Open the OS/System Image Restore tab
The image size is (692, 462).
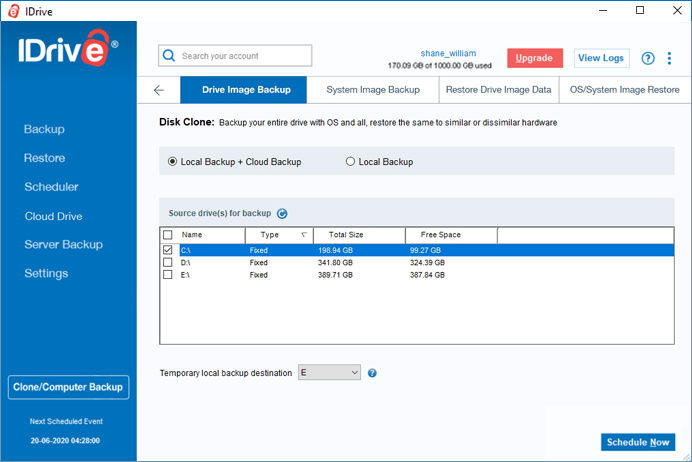click(x=624, y=90)
